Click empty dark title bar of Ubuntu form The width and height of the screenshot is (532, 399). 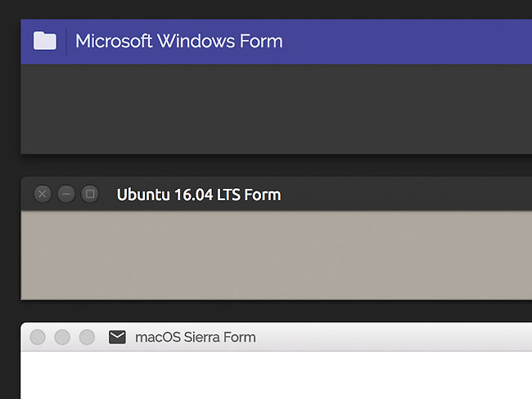pyautogui.click(x=407, y=194)
